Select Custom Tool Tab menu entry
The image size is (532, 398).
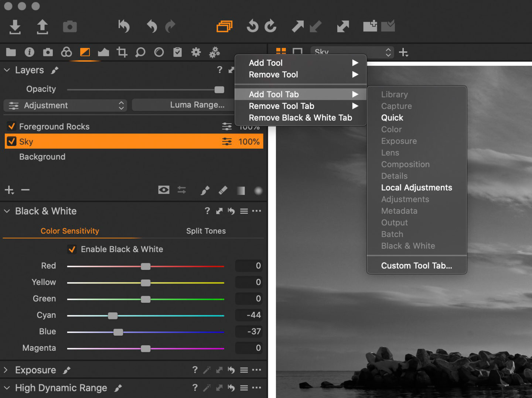tap(416, 266)
